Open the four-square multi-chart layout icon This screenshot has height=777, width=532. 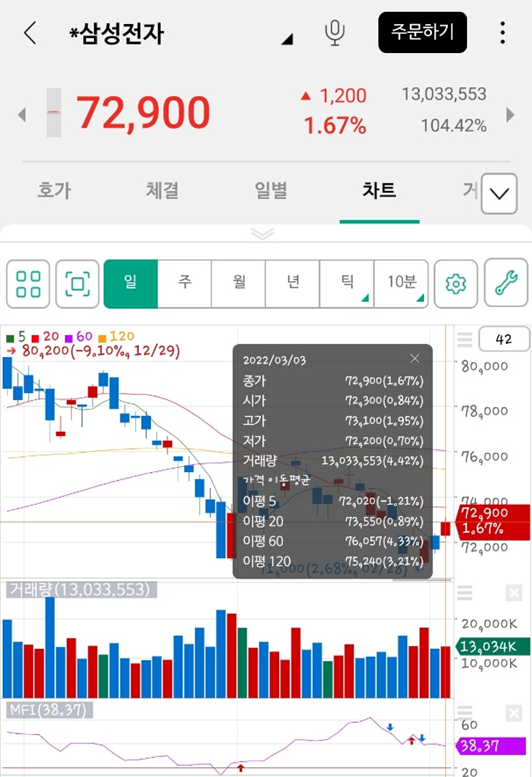pos(28,284)
